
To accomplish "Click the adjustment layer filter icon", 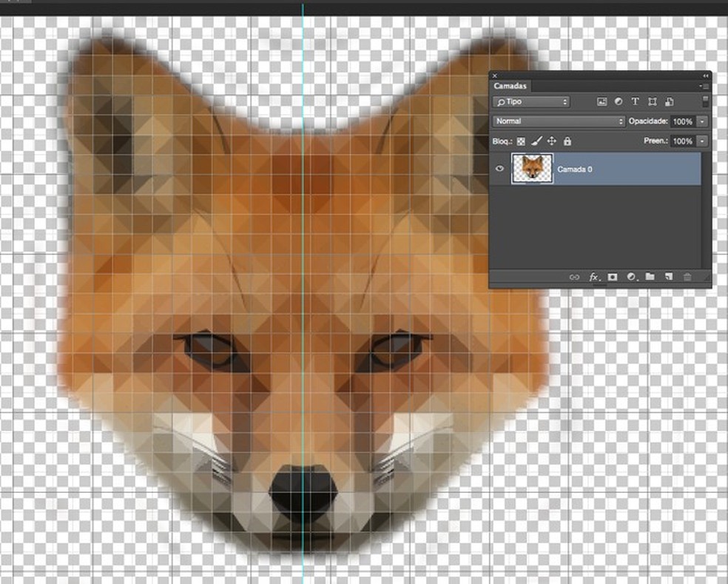I will tap(619, 101).
